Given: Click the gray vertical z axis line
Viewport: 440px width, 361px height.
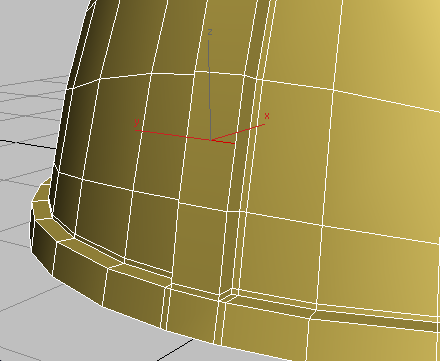Looking at the screenshot, I should tap(209, 88).
